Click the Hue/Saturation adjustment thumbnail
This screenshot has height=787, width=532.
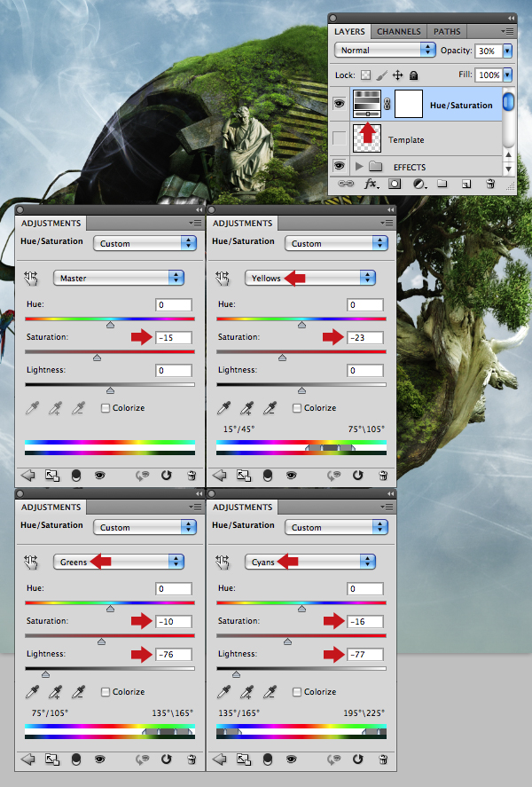click(367, 104)
